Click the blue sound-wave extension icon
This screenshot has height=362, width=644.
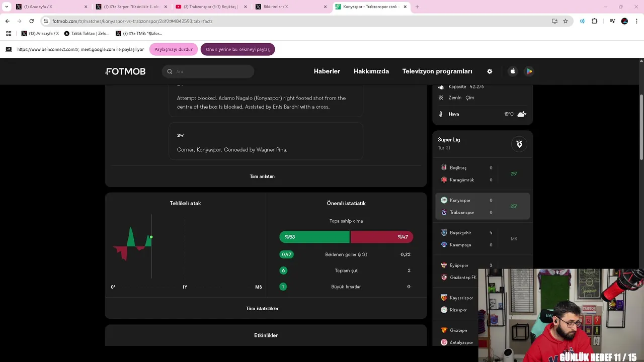click(x=582, y=21)
